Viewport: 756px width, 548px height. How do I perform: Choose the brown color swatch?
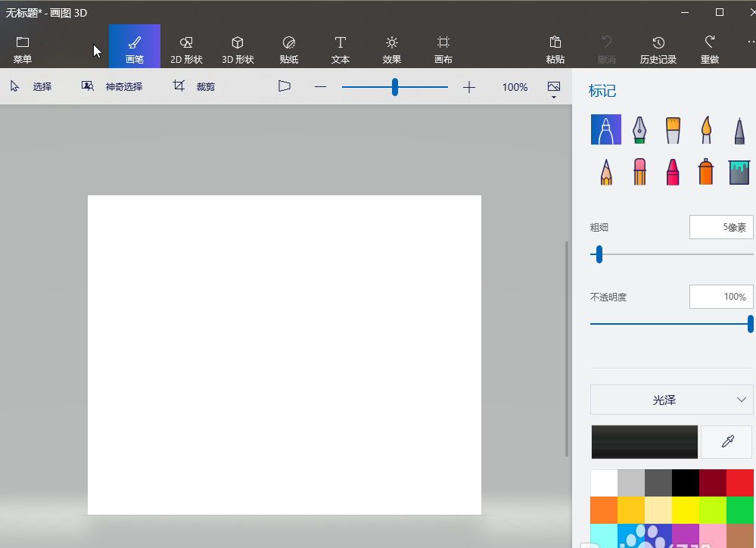coord(740,536)
